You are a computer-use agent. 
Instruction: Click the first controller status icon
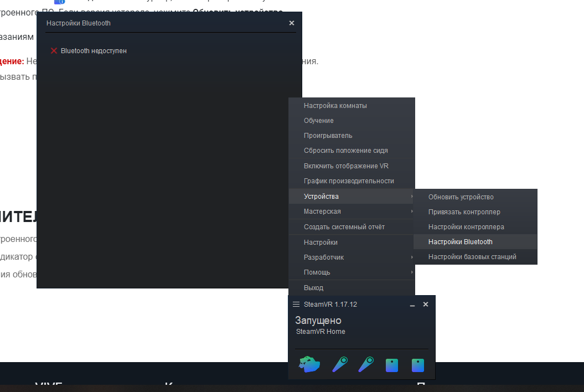340,364
